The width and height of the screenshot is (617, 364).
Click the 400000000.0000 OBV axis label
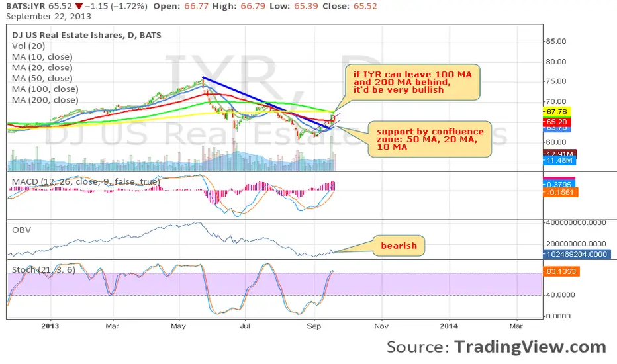(x=576, y=223)
